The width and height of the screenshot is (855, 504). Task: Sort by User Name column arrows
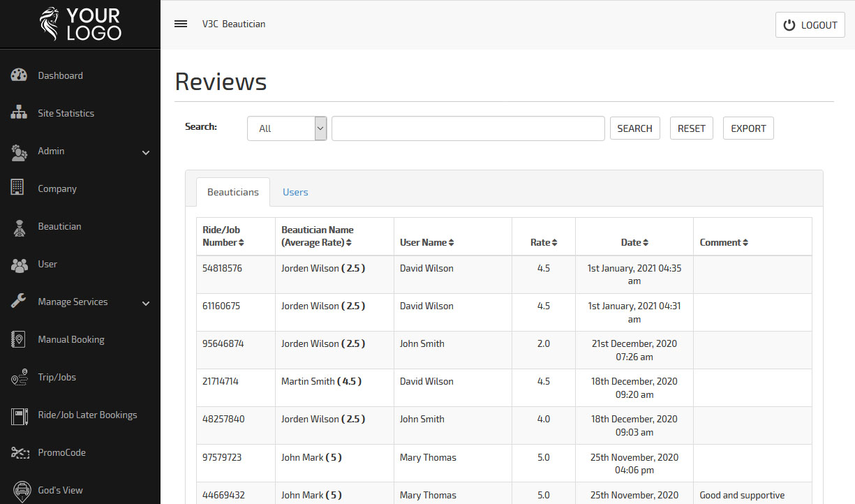(x=452, y=243)
